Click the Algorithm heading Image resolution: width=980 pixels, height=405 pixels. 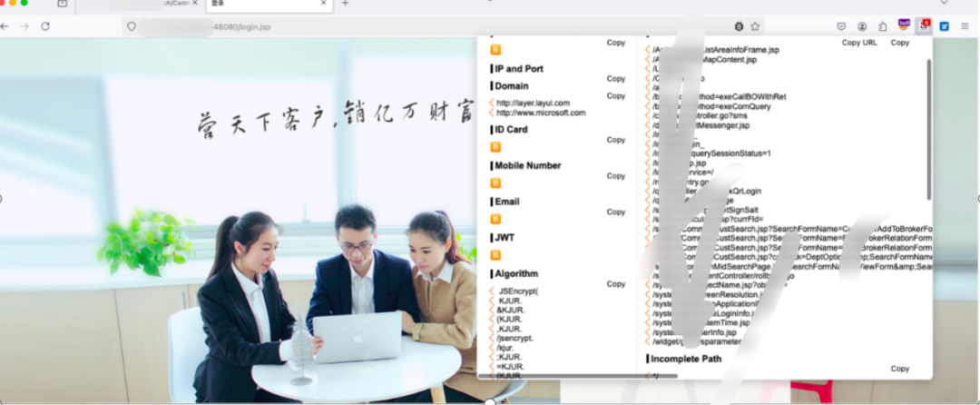pos(516,273)
